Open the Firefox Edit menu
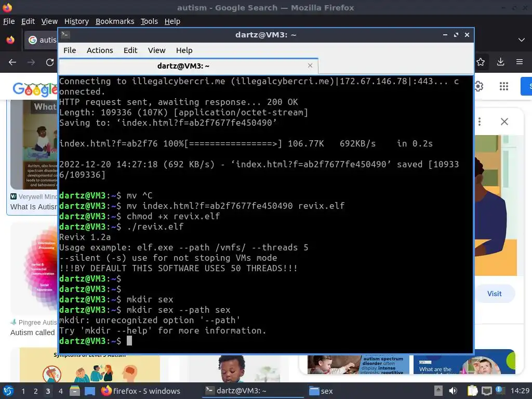Image resolution: width=532 pixels, height=399 pixels. tap(28, 21)
